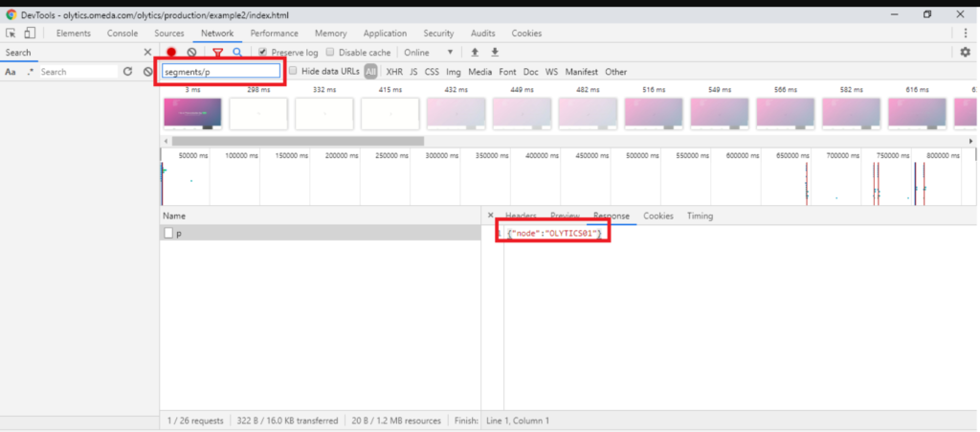The width and height of the screenshot is (980, 432).
Task: Clear the network log
Action: (x=192, y=53)
